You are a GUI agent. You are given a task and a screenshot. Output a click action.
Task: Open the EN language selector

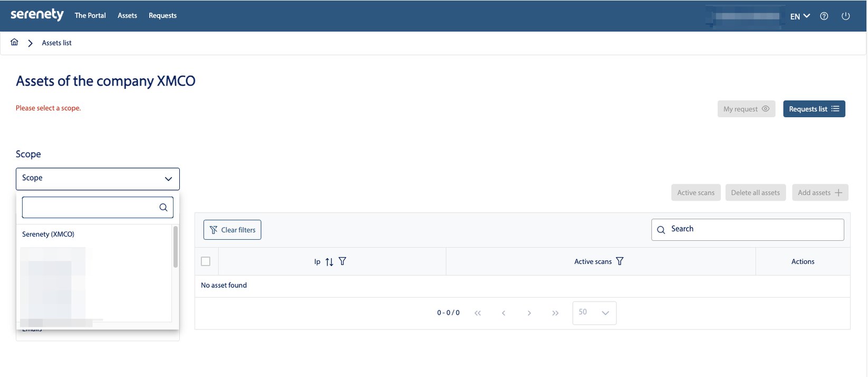[x=799, y=16]
